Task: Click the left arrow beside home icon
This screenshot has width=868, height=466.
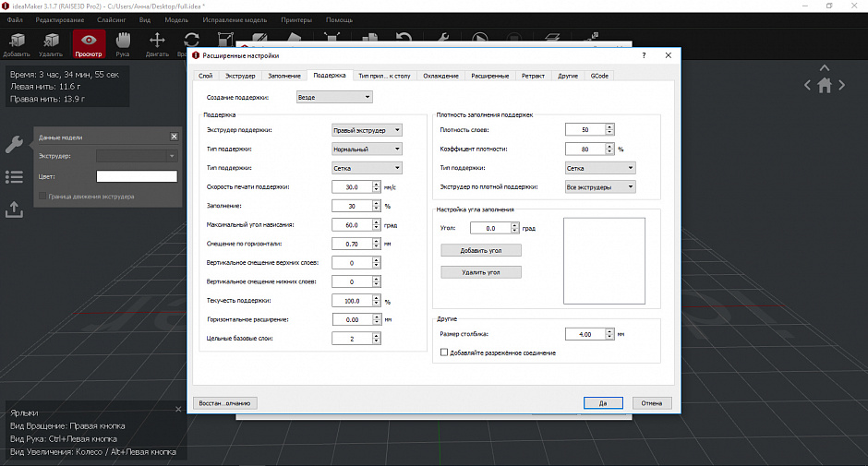Action: pyautogui.click(x=808, y=85)
